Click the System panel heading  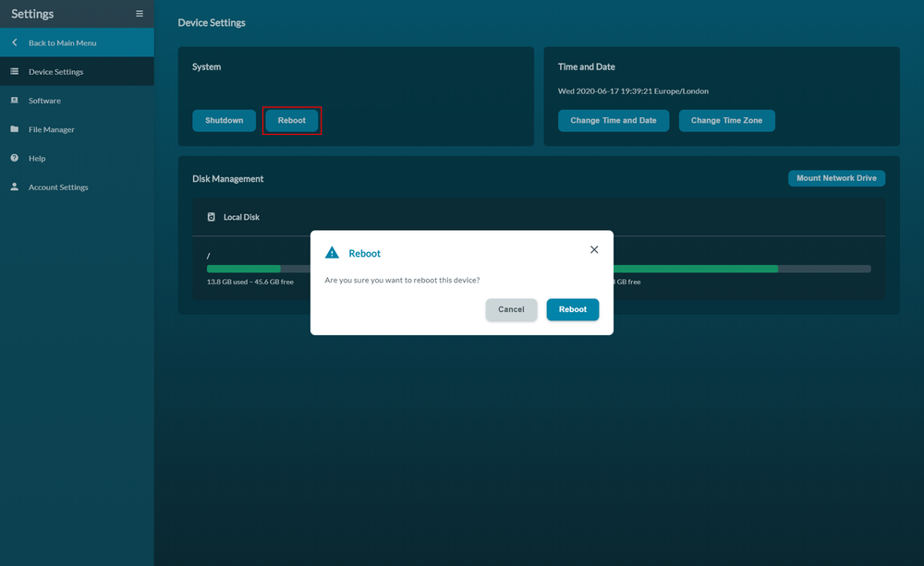pos(206,66)
